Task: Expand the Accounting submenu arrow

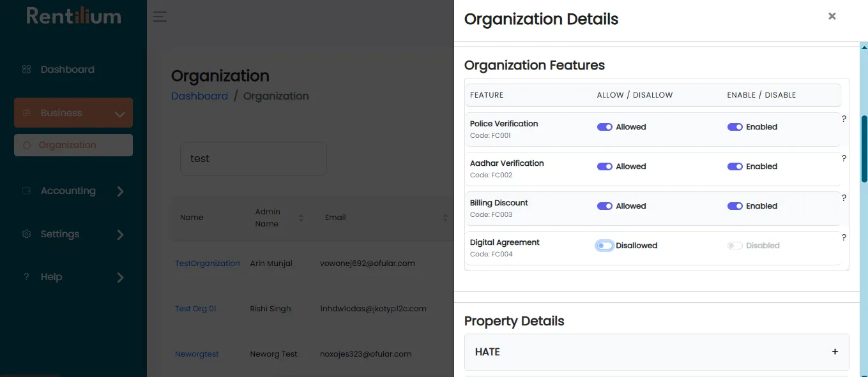Action: click(x=120, y=191)
